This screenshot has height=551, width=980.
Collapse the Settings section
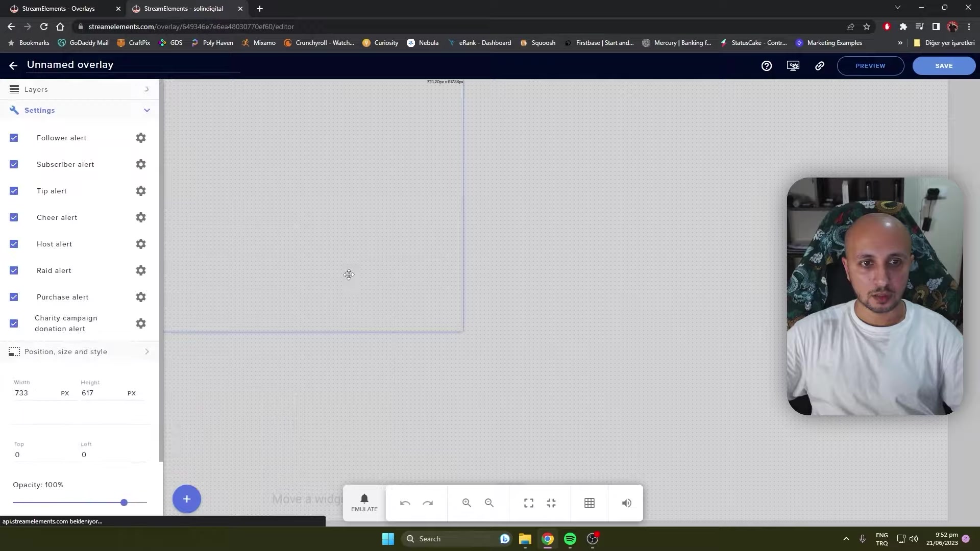point(147,110)
